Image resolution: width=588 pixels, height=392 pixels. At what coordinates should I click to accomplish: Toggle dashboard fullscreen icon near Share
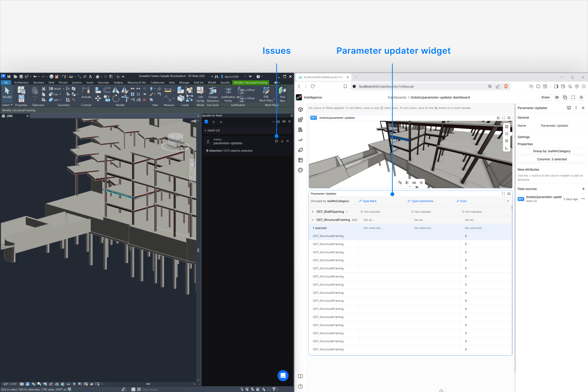tap(573, 97)
